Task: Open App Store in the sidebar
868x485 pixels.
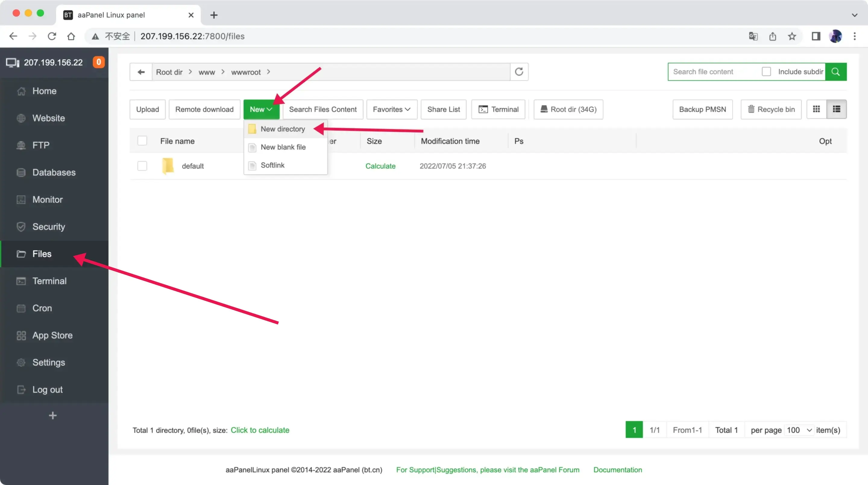Action: [x=54, y=335]
